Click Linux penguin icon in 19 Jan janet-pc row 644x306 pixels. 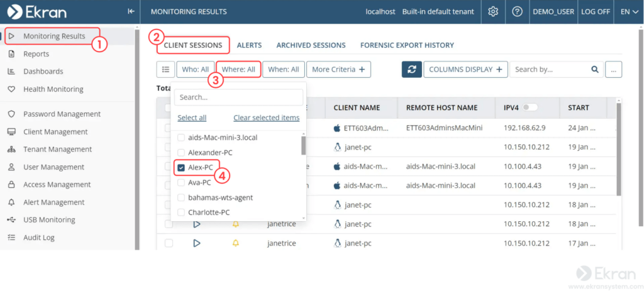(338, 147)
